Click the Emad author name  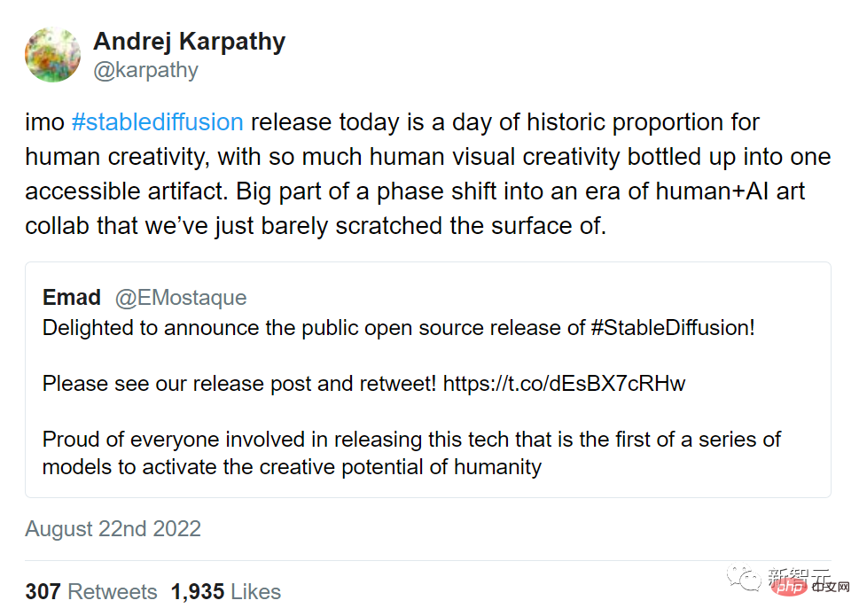[x=72, y=297]
